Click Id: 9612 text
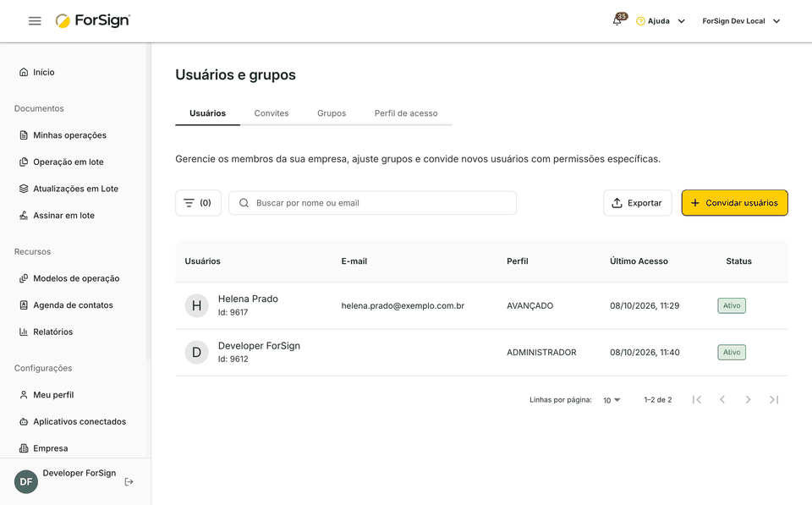 (x=233, y=360)
